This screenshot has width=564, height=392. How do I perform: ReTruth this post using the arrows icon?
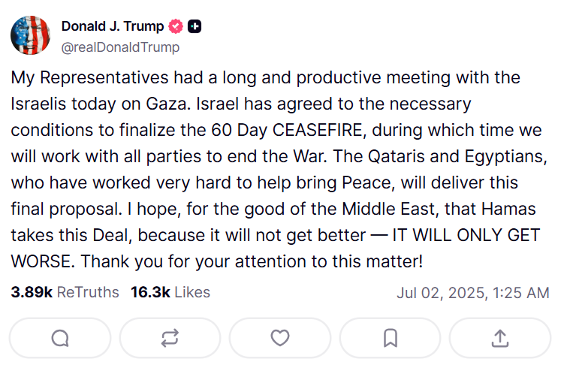tap(170, 339)
